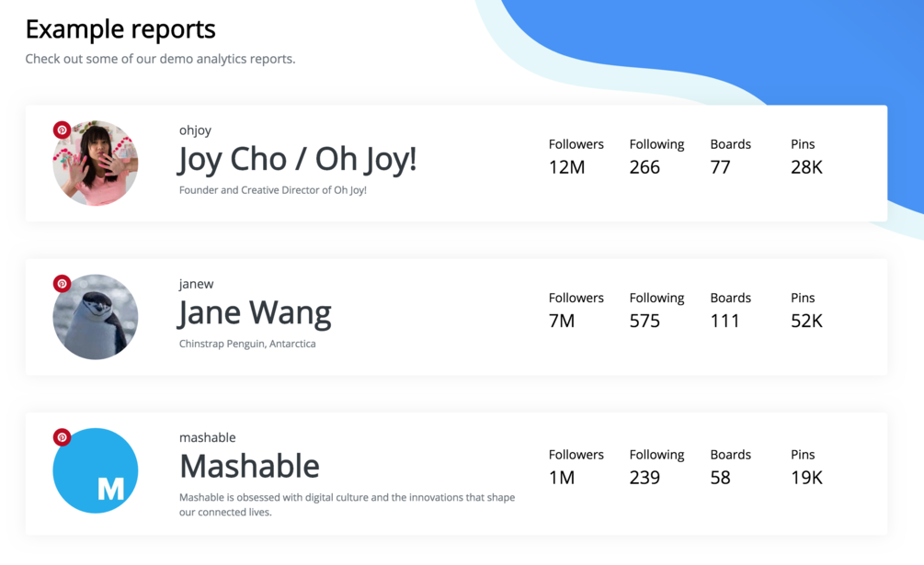Click Pinterest badge on Jane Wang avatar
The height and width of the screenshot is (565, 924).
62,284
